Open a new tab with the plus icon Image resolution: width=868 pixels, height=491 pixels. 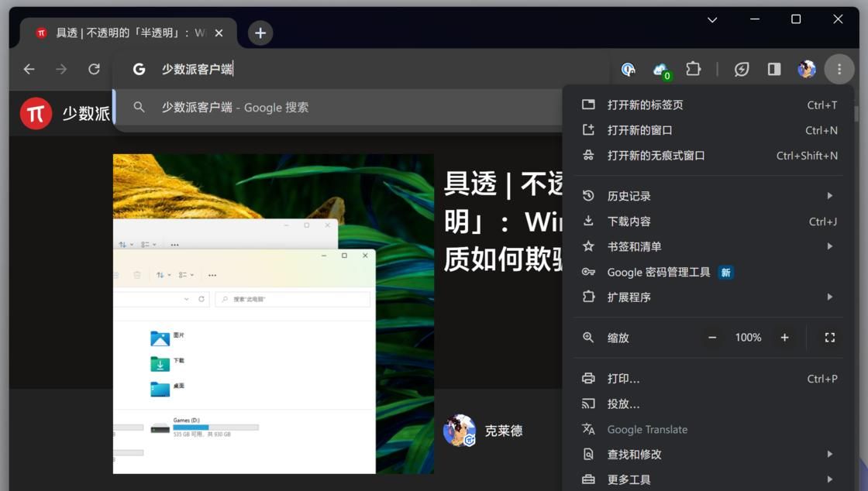[260, 33]
